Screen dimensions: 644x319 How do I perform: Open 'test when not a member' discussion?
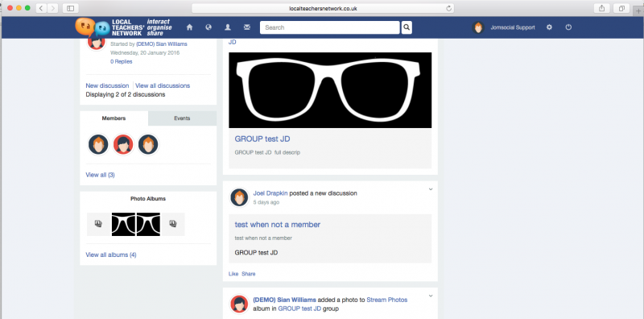click(278, 225)
